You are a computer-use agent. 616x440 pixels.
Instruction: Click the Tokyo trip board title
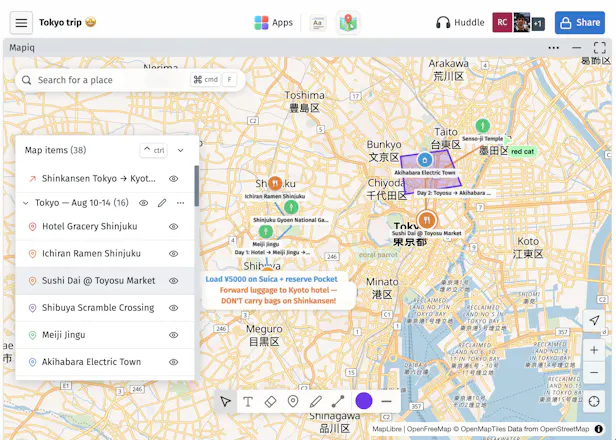pos(60,22)
